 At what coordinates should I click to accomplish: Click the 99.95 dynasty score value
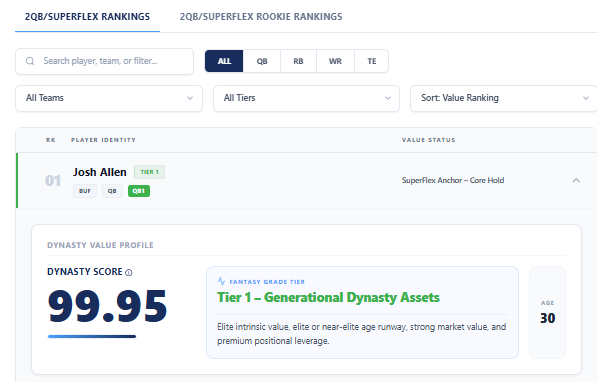[x=107, y=306]
